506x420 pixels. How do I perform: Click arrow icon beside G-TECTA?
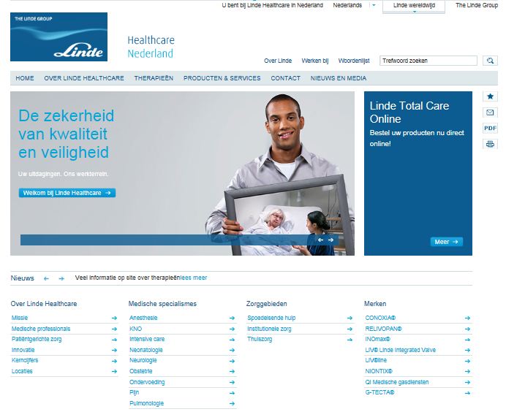467,393
